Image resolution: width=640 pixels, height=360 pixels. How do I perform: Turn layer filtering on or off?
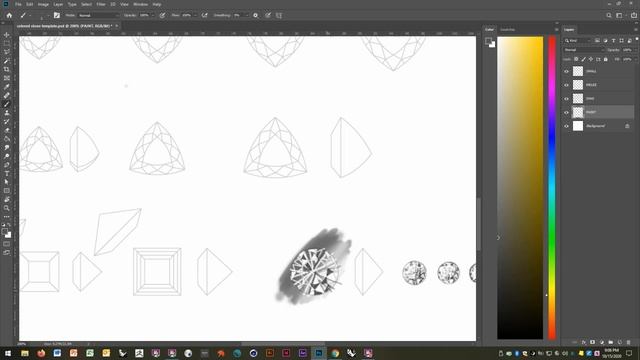coord(637,39)
